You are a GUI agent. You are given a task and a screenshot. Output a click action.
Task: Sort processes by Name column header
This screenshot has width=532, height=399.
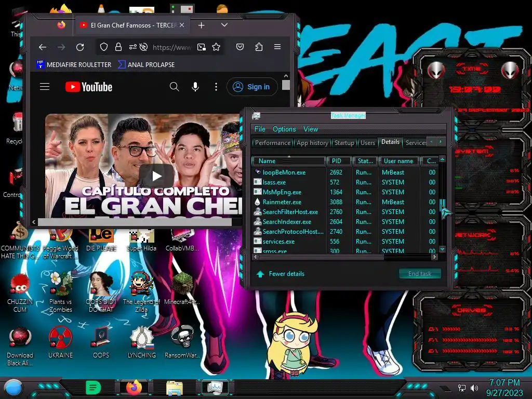coord(289,161)
